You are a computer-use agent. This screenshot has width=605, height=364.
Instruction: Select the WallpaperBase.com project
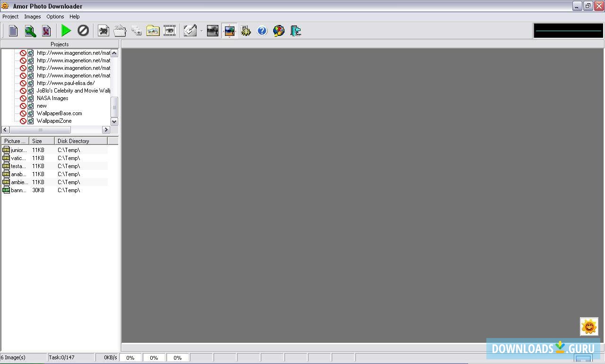[59, 113]
